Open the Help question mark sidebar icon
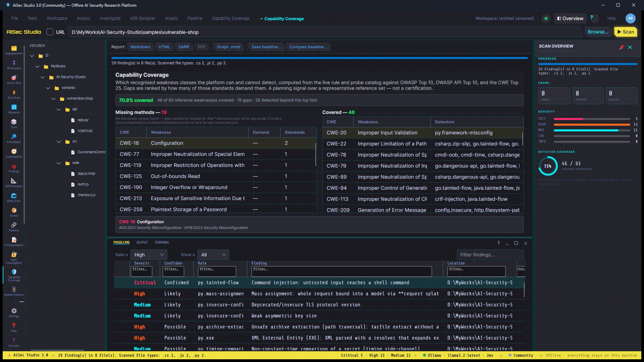 click(14, 327)
